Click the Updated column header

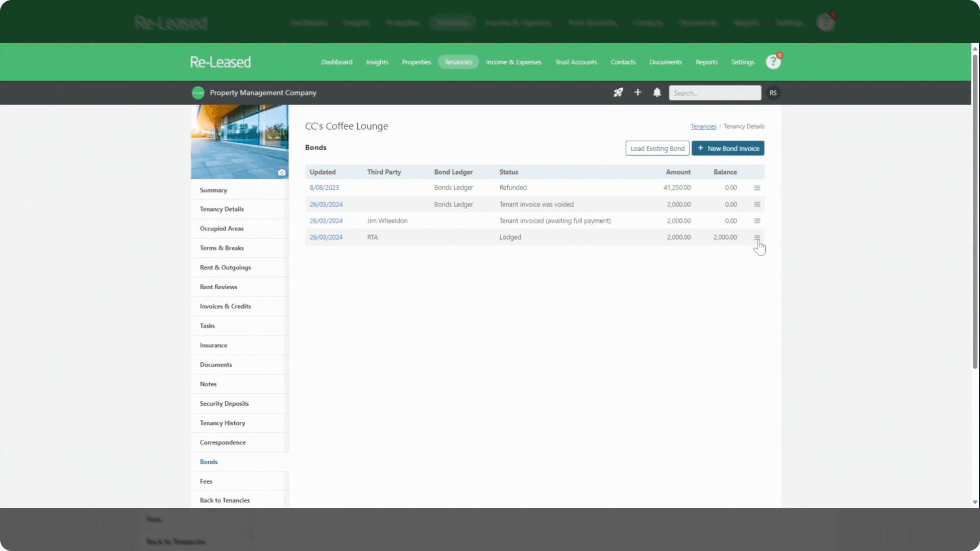point(323,172)
